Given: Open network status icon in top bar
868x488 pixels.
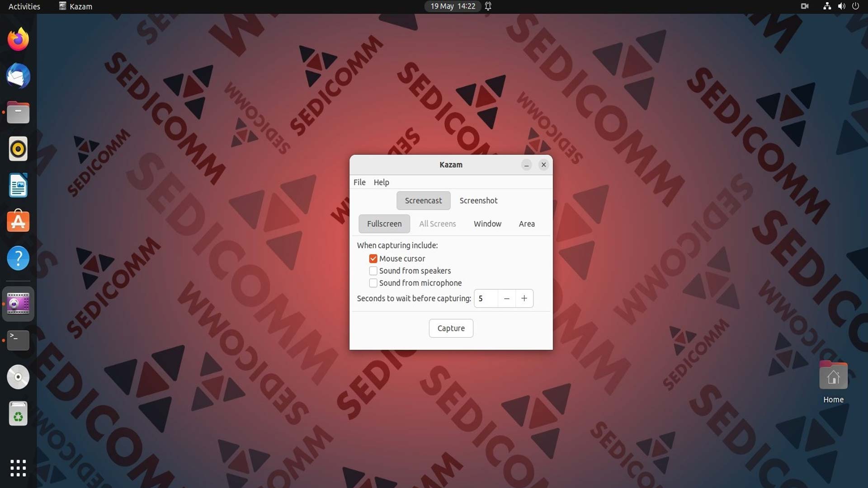Looking at the screenshot, I should pos(827,6).
